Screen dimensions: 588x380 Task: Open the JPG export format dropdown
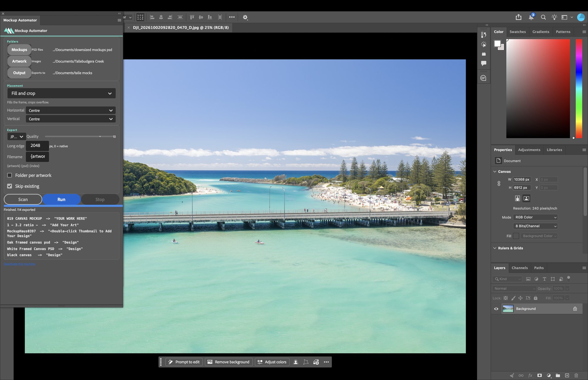tap(16, 137)
